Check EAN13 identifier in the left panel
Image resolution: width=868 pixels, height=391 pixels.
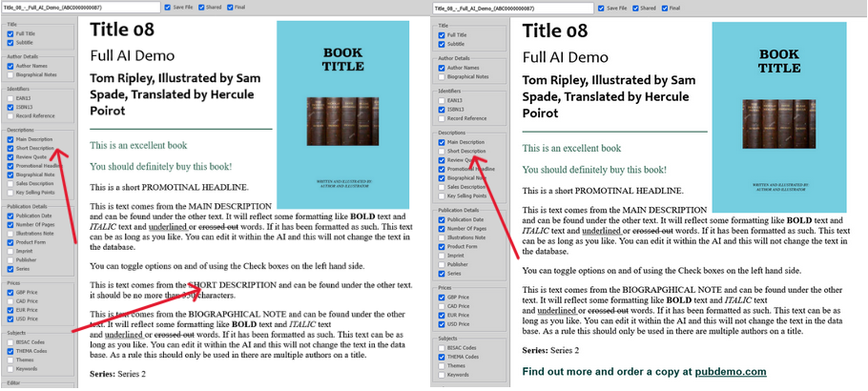10,98
